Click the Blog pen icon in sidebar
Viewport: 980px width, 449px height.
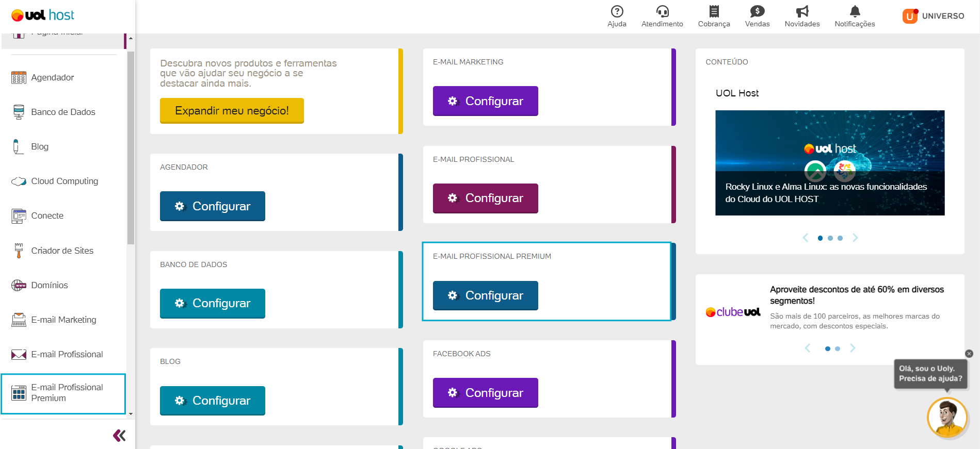[x=18, y=146]
